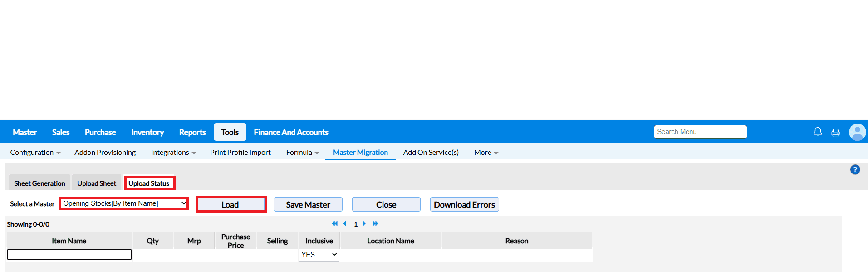The image size is (868, 272).
Task: Click page number 1 in pagination
Action: (356, 224)
